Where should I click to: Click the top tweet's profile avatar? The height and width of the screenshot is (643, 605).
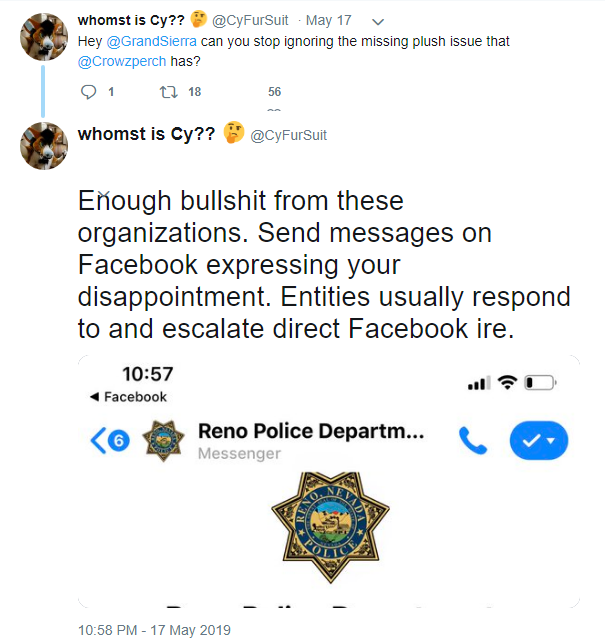pyautogui.click(x=43, y=40)
